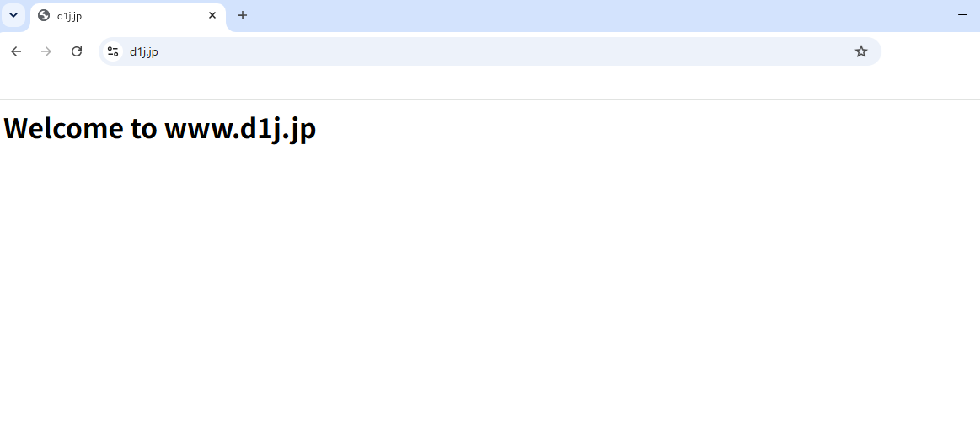Go back using the back arrow
The image size is (980, 424).
pos(16,51)
